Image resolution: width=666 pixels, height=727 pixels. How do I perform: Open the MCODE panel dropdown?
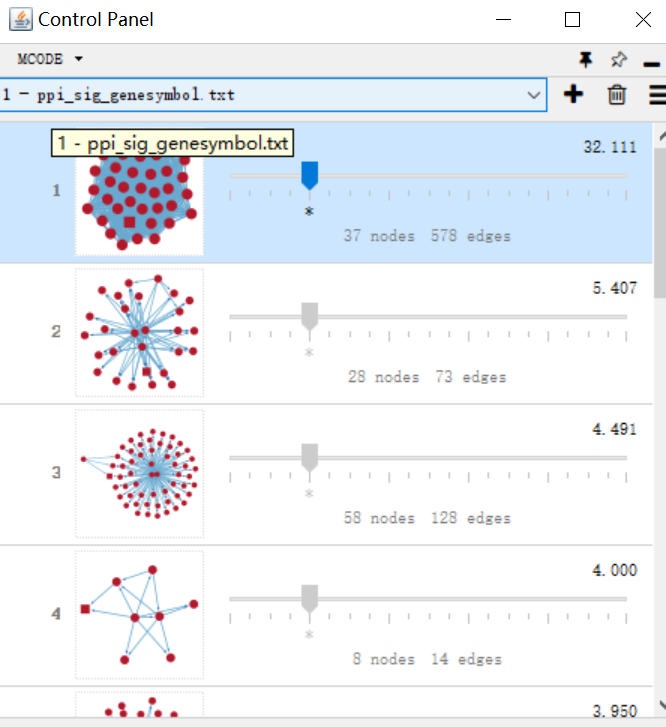point(50,59)
